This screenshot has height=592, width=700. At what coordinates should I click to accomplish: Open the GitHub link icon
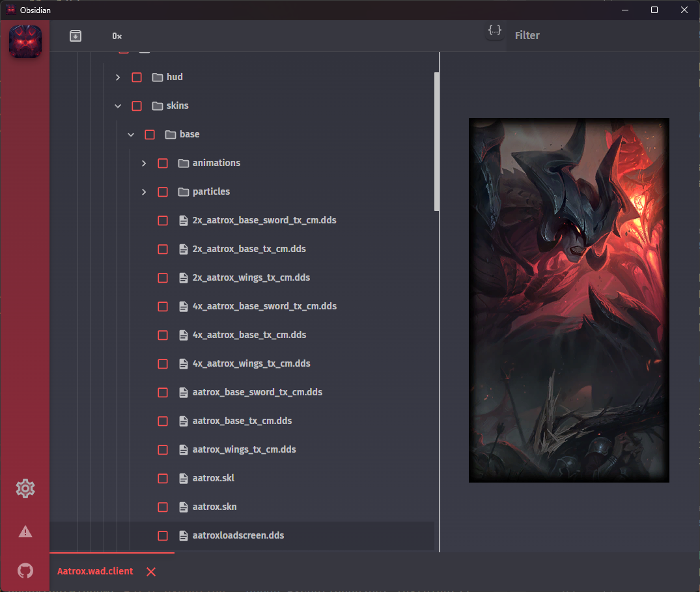point(25,571)
